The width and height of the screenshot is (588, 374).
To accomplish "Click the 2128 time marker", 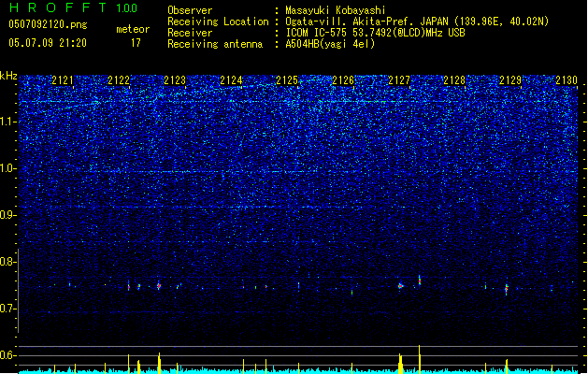I will pyautogui.click(x=454, y=80).
